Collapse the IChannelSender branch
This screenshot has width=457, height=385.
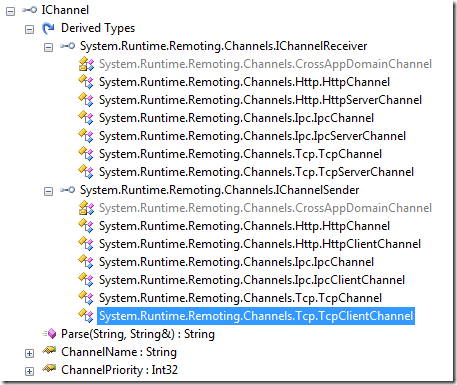48,191
